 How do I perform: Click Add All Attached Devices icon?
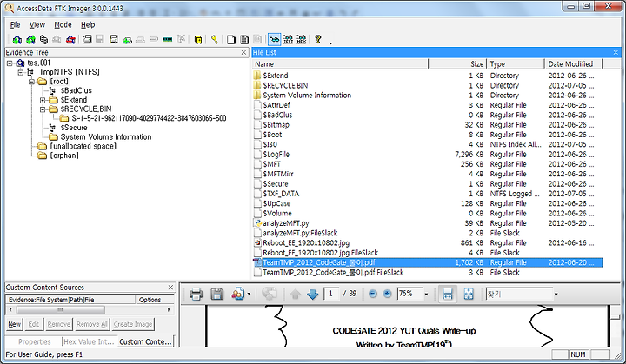pyautogui.click(x=30, y=39)
